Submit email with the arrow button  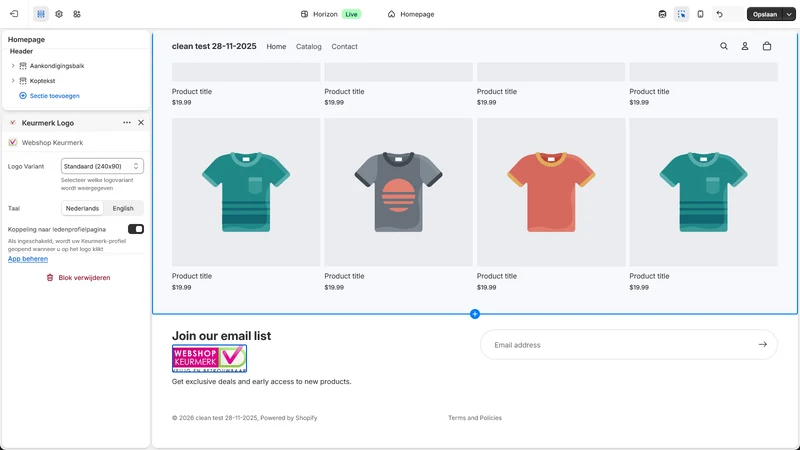point(763,344)
